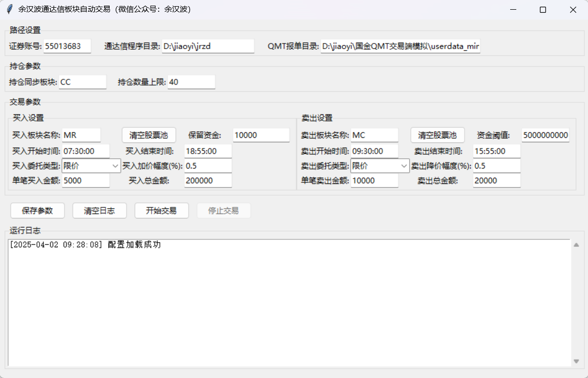Click the 保存参数 button

tap(38, 211)
